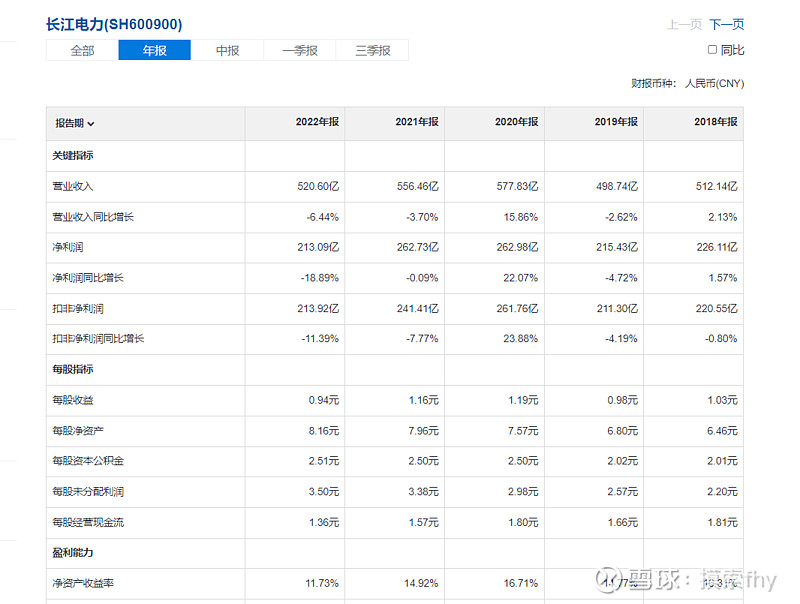The width and height of the screenshot is (800, 604).
Task: Click the 上一页 previous page link
Action: click(x=684, y=25)
